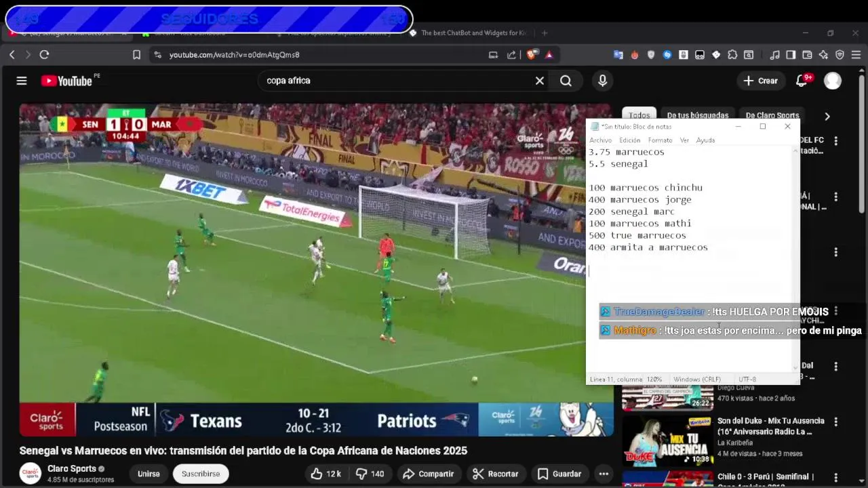Show more filter chips with right arrow

(x=827, y=116)
